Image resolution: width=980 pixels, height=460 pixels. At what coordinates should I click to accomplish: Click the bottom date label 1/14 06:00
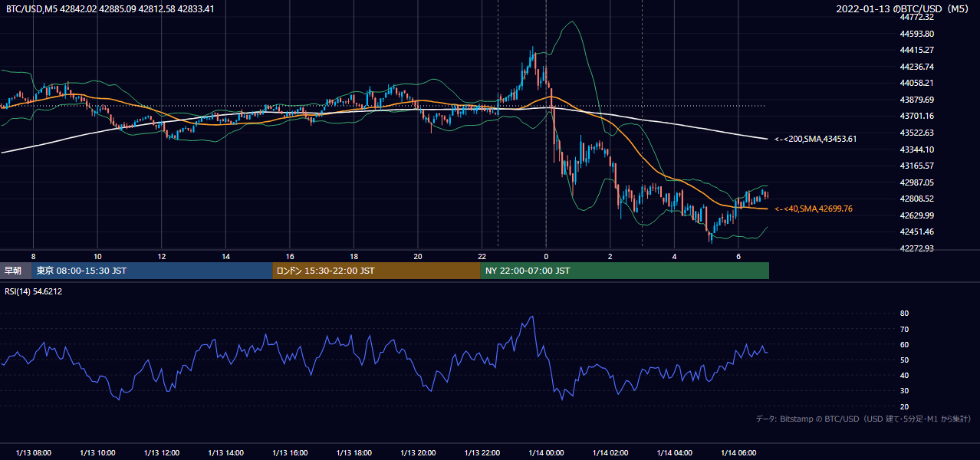click(x=738, y=453)
